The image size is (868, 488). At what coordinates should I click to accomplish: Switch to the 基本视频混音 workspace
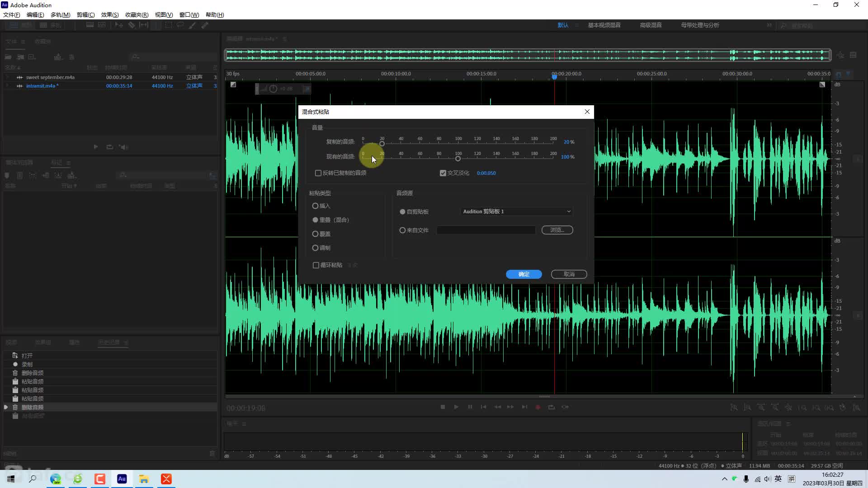(604, 25)
